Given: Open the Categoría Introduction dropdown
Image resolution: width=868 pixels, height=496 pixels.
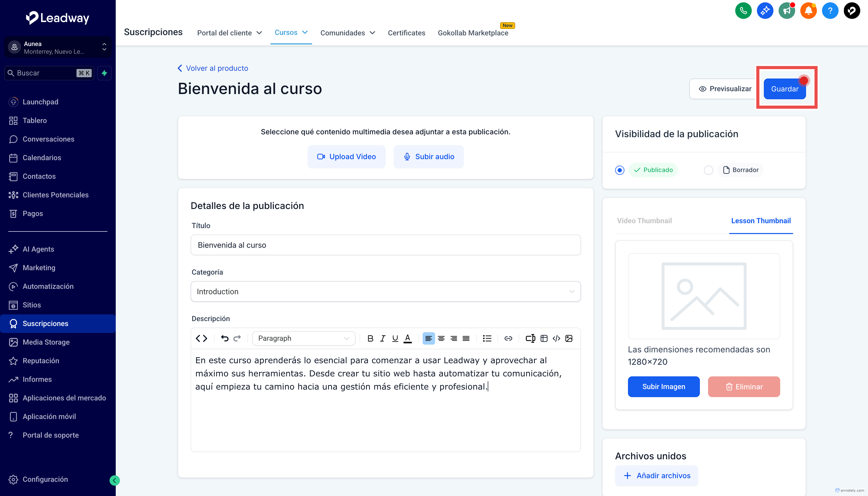Looking at the screenshot, I should tap(385, 292).
